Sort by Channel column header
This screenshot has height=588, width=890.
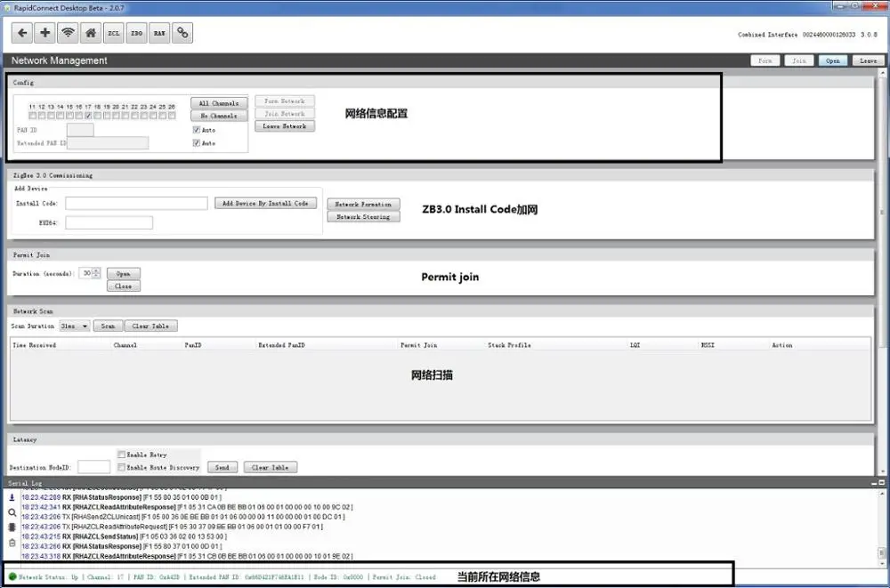pos(125,345)
